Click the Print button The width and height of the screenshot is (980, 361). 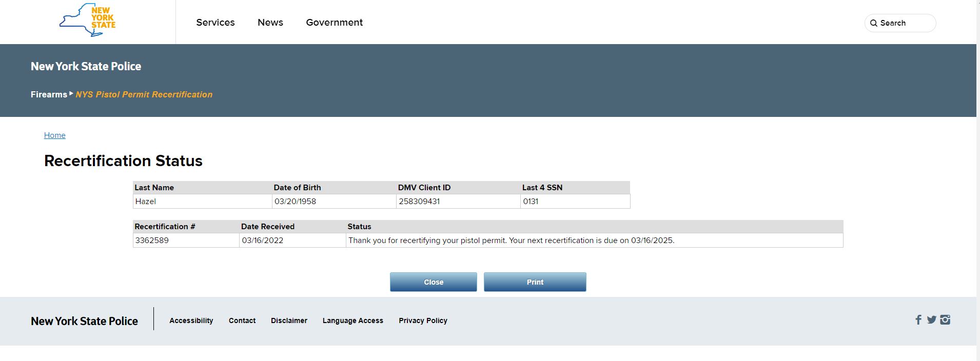click(535, 282)
